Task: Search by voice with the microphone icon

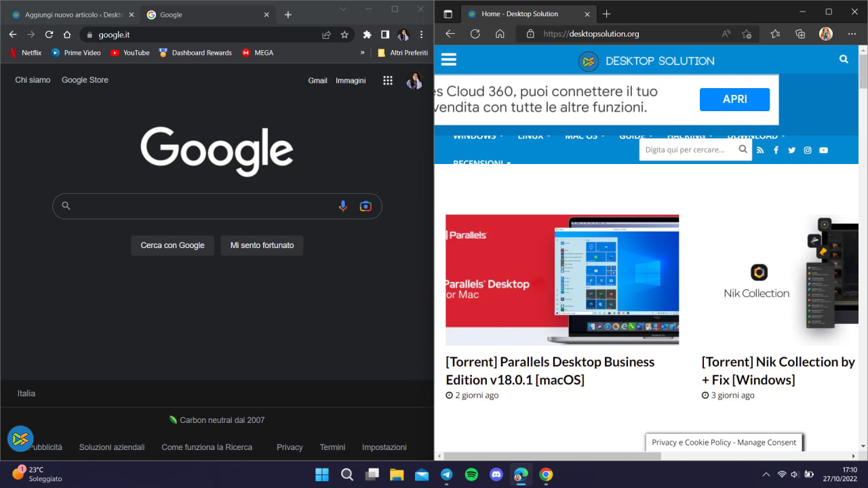Action: (x=343, y=206)
